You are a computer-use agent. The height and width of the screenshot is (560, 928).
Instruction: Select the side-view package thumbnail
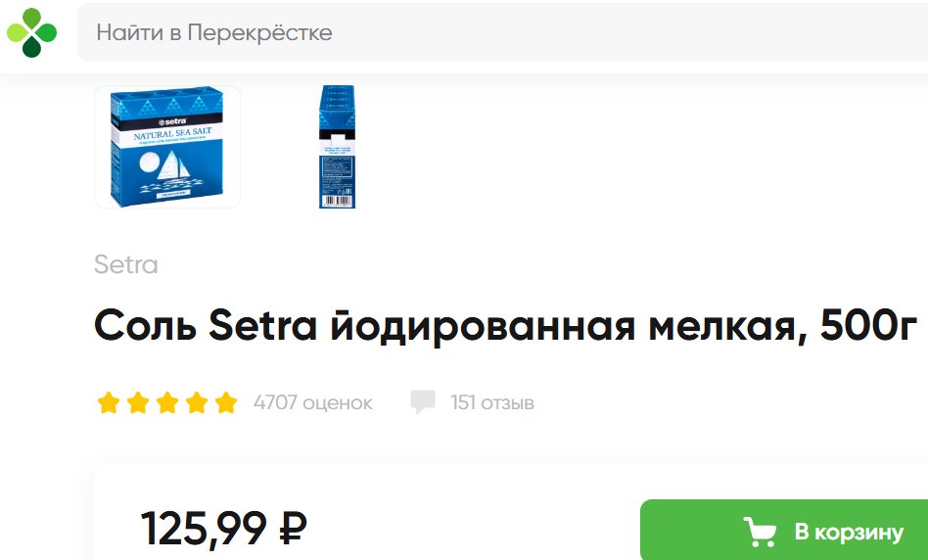coord(337,147)
